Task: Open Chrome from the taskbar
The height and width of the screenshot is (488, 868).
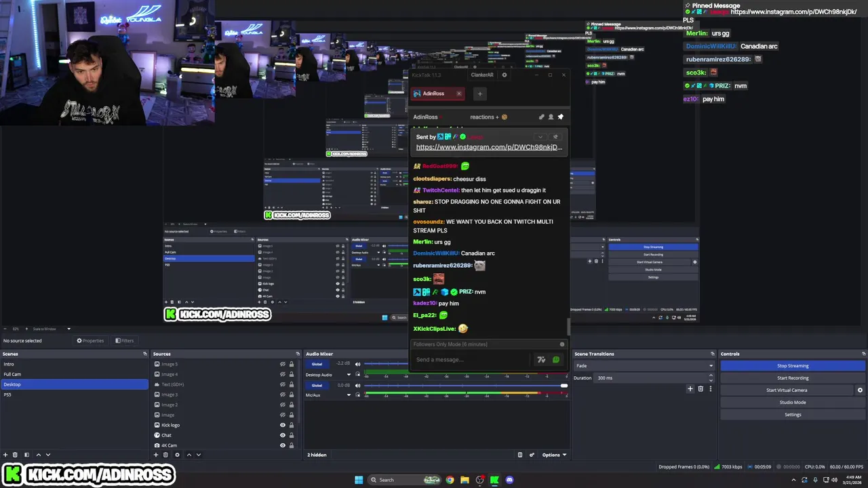Action: pyautogui.click(x=450, y=480)
